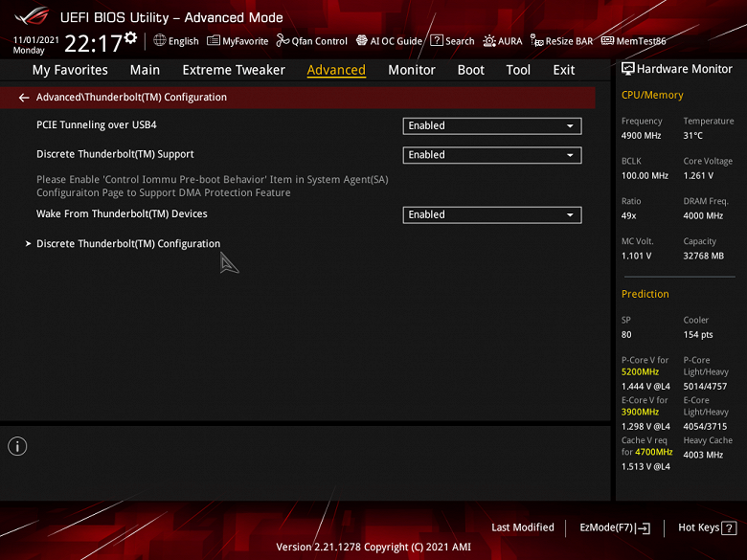Switch to Extreme Tweaker tab

pos(234,70)
